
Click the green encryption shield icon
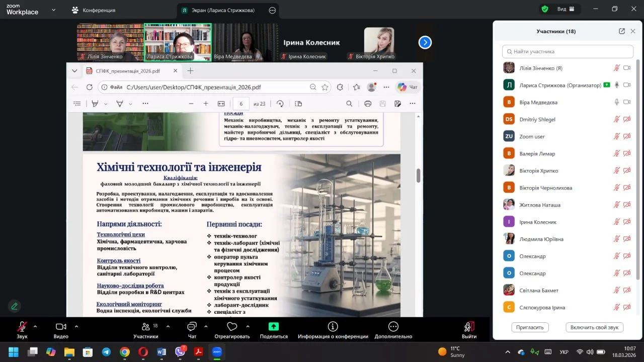545,9
